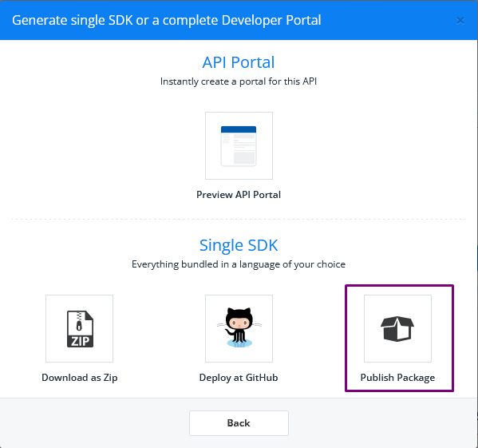Viewport: 478px width, 448px height.
Task: Go back using the Back button
Action: pos(239,423)
